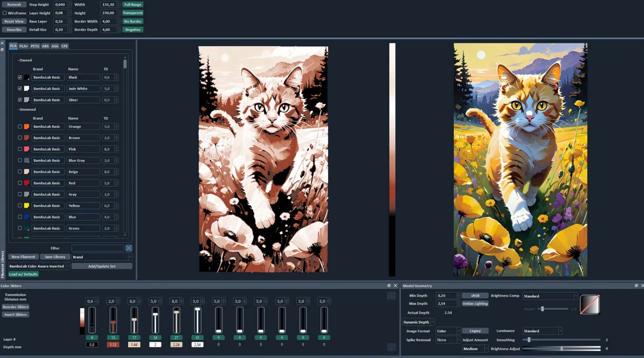
Task: Switch to the PETG filament tab
Action: (35, 46)
